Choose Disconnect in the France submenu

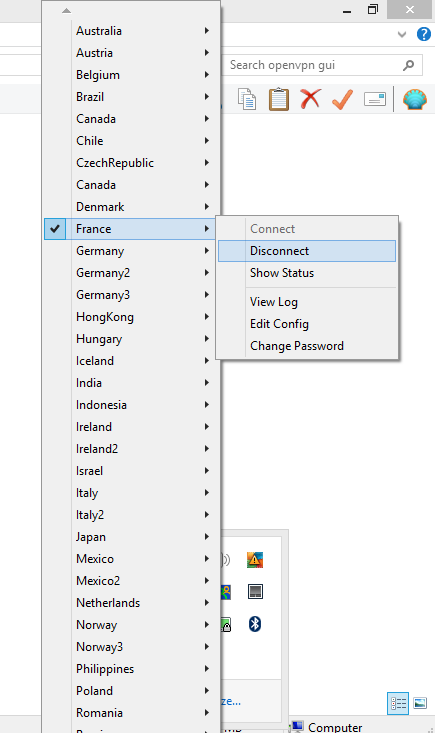click(x=307, y=251)
